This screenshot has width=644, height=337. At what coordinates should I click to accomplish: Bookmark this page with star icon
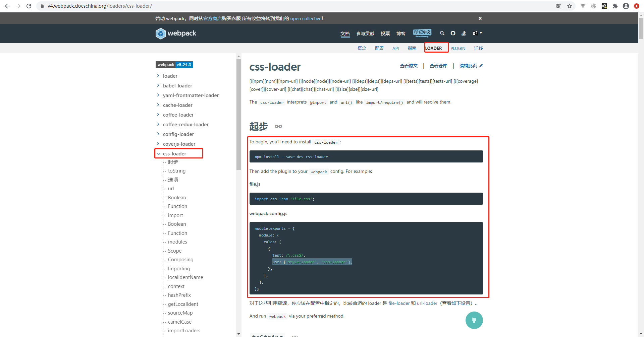(x=570, y=6)
